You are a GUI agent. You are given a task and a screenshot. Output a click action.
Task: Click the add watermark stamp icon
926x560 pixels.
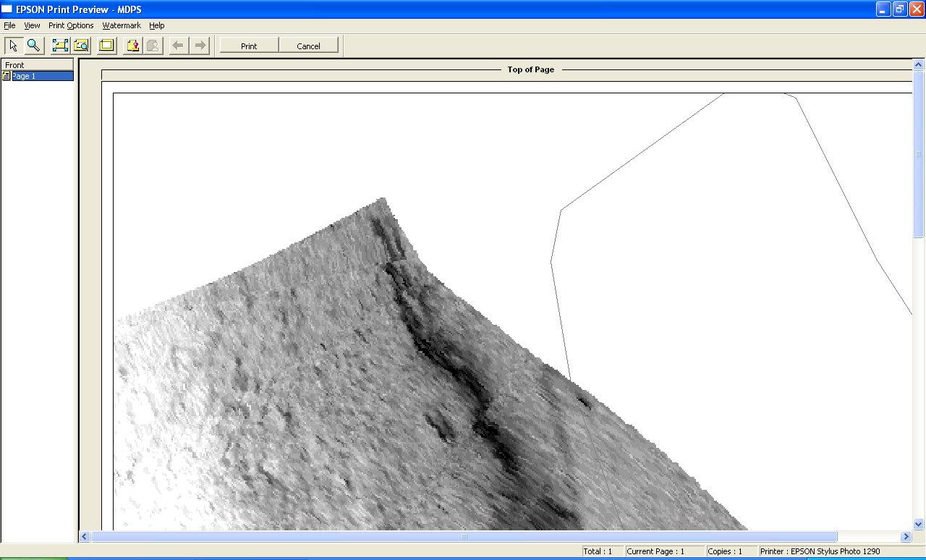[x=132, y=46]
